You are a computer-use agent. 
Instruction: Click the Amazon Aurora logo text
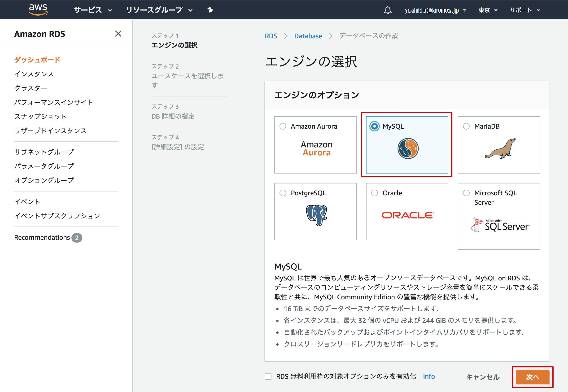coord(316,148)
